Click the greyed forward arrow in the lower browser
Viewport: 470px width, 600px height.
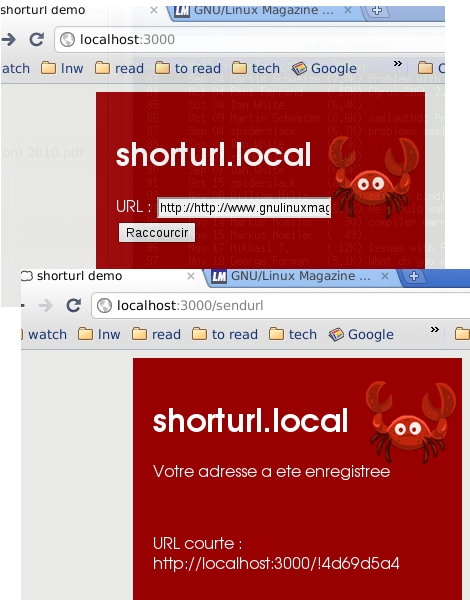[46, 305]
